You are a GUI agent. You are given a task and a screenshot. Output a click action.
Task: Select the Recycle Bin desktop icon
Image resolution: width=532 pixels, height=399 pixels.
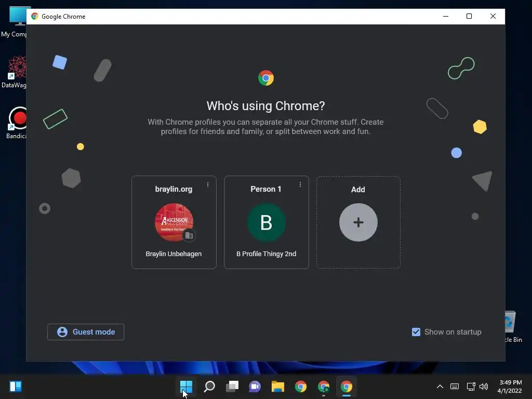coord(513,327)
